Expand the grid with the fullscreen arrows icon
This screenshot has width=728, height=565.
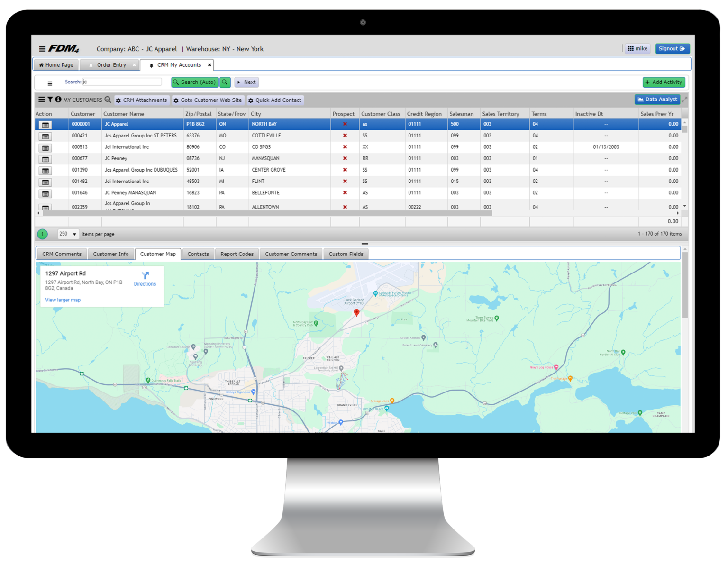[684, 100]
